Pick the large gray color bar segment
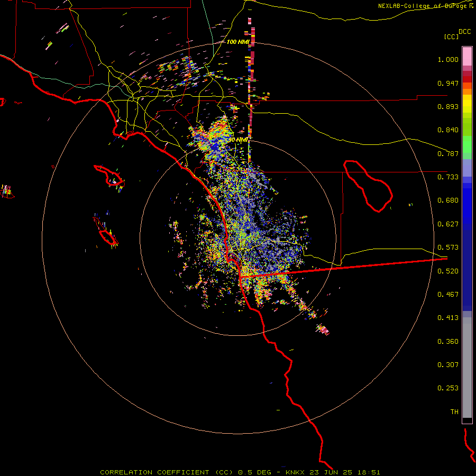The height and width of the screenshot is (476, 476). coord(467,368)
